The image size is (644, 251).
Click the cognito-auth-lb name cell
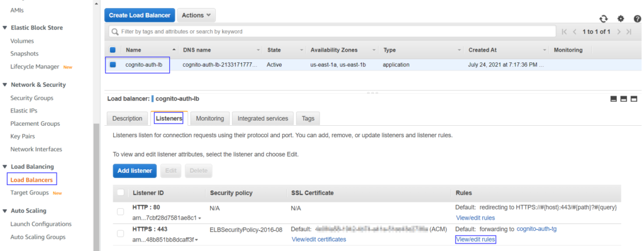144,65
